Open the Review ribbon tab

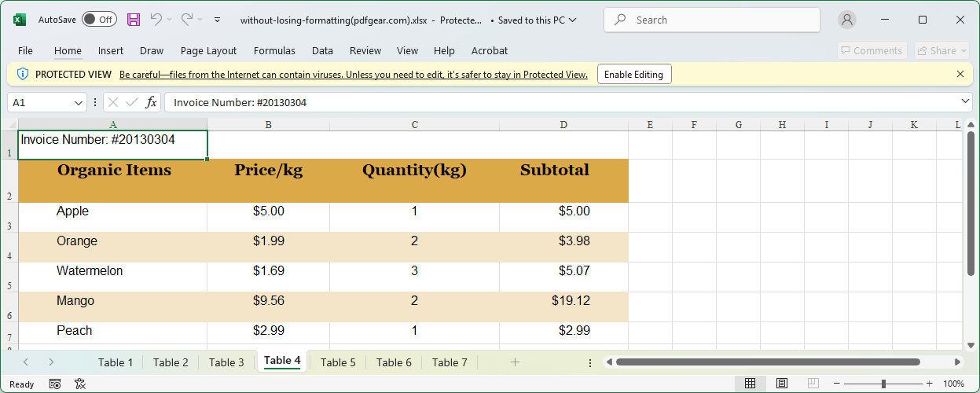(365, 50)
